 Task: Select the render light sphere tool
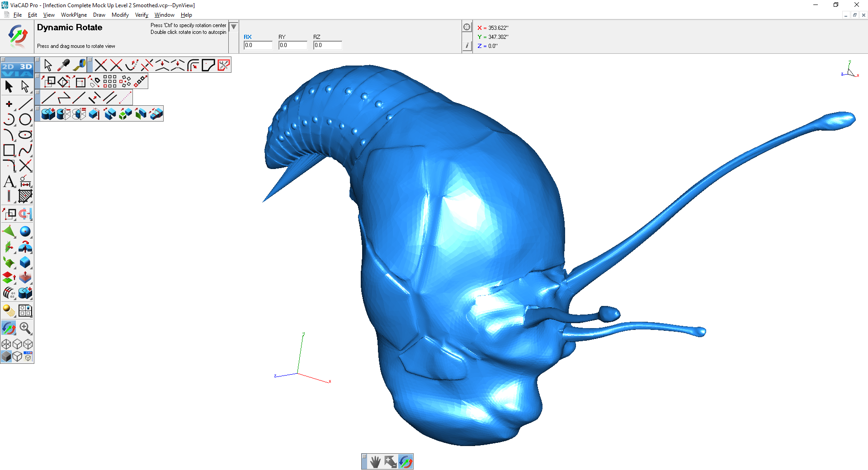pyautogui.click(x=9, y=310)
